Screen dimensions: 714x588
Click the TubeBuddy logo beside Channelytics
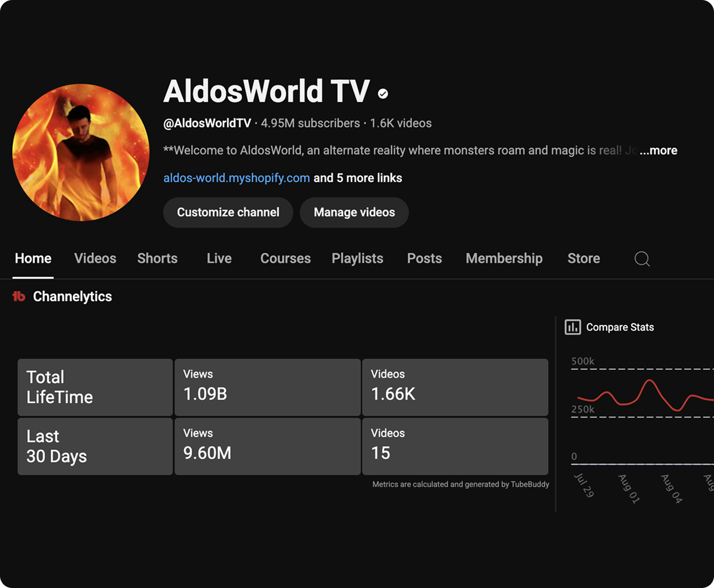[19, 296]
